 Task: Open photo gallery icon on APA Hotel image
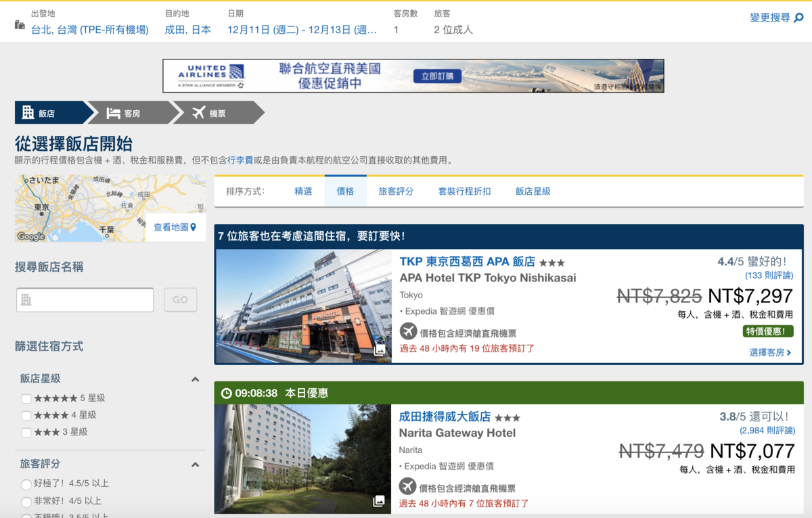tap(380, 350)
